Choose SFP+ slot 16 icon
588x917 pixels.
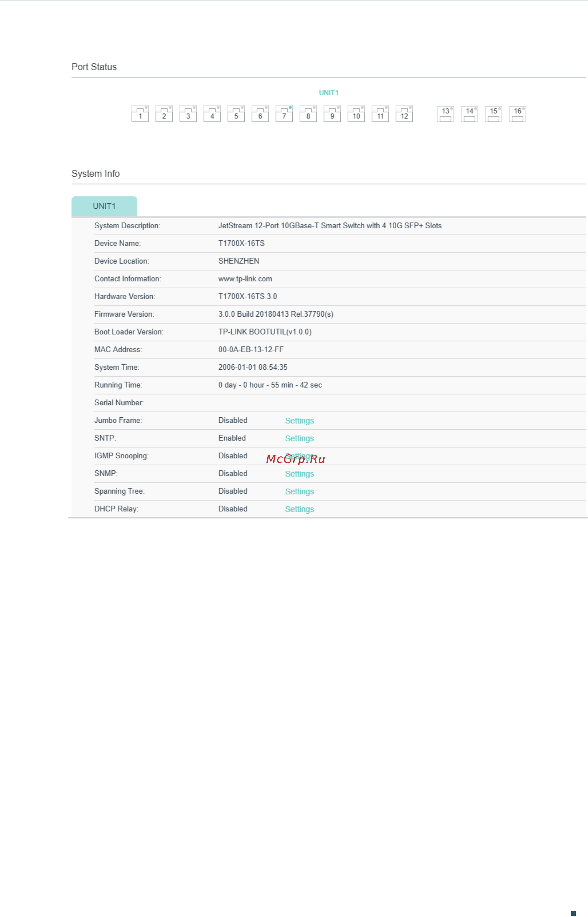click(x=518, y=114)
